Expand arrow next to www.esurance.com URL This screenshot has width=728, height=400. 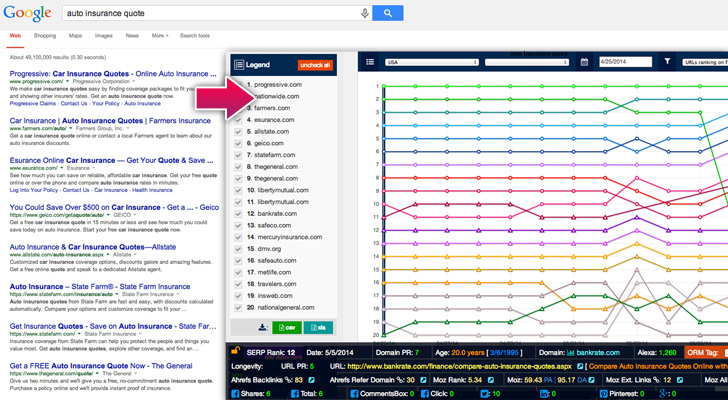62,168
